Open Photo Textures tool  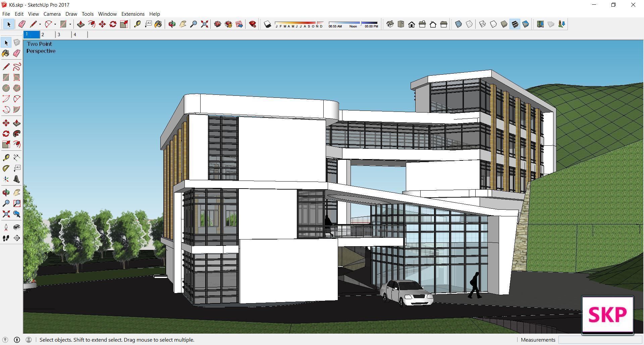(x=562, y=24)
